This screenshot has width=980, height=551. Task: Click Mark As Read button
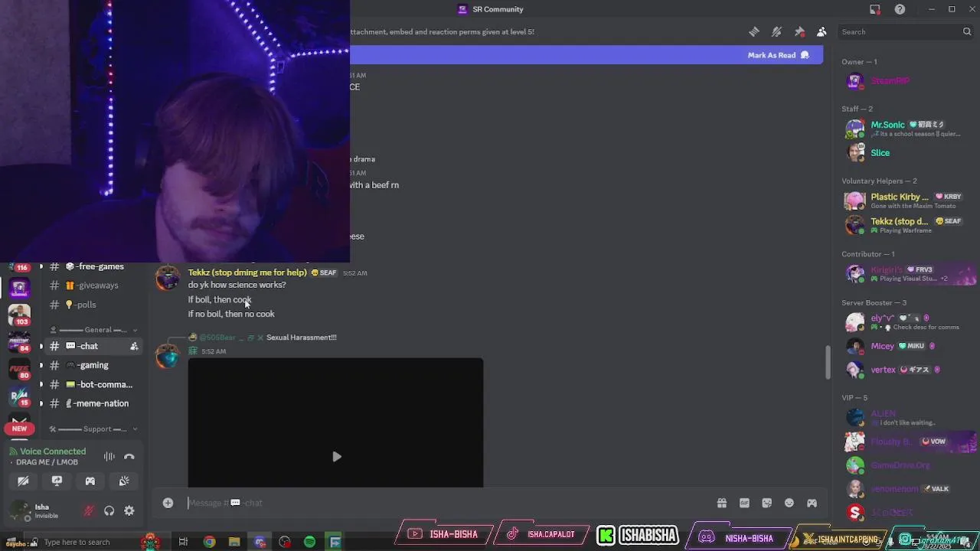point(778,55)
